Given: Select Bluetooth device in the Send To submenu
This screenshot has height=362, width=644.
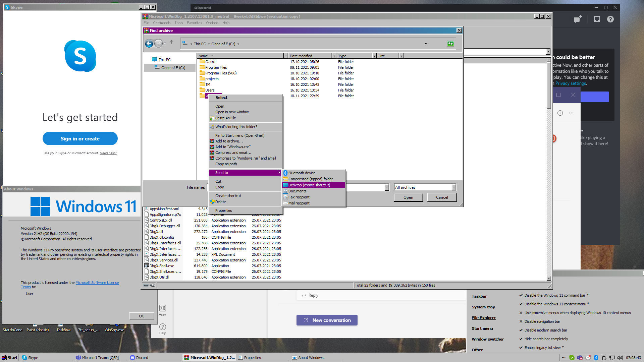Looking at the screenshot, I should 302,173.
